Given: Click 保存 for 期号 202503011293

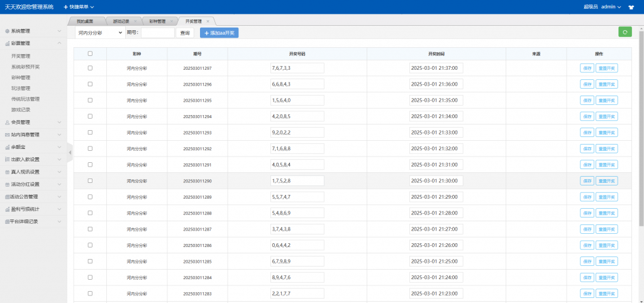Looking at the screenshot, I should [x=587, y=132].
